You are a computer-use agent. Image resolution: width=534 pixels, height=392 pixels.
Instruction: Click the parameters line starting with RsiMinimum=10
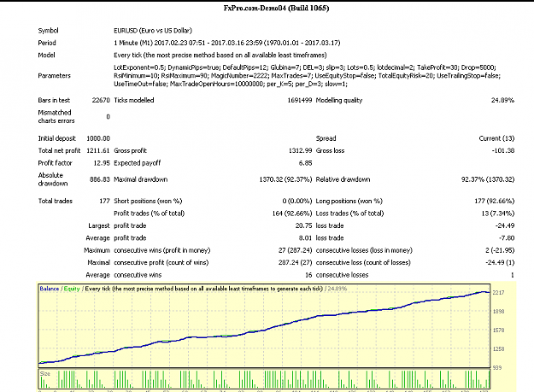click(308, 75)
